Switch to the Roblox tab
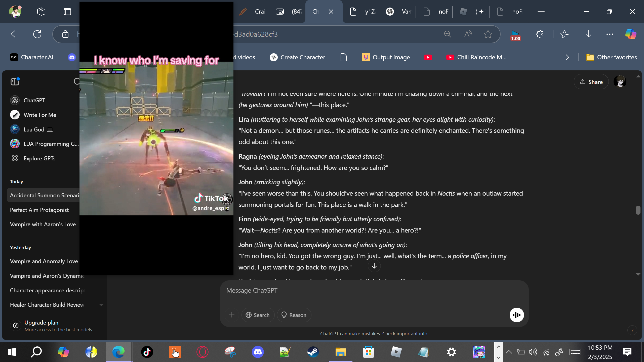The height and width of the screenshot is (362, 644). (x=472, y=12)
